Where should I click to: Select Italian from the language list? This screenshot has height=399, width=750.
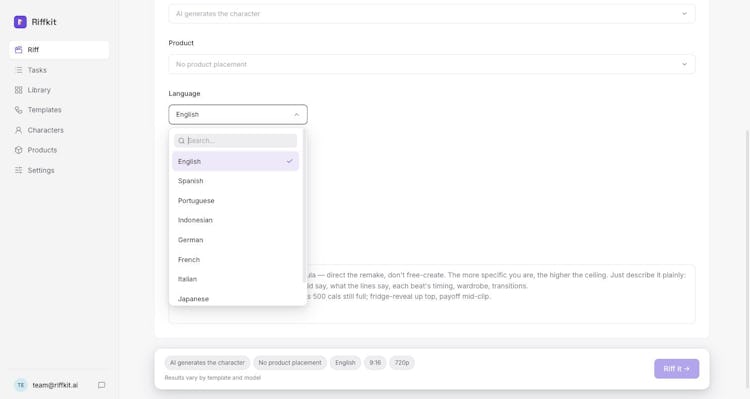click(235, 279)
